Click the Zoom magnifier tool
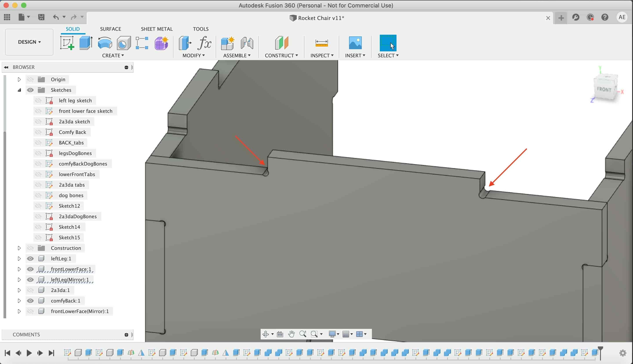Viewport: 633px width, 364px height. tap(303, 334)
